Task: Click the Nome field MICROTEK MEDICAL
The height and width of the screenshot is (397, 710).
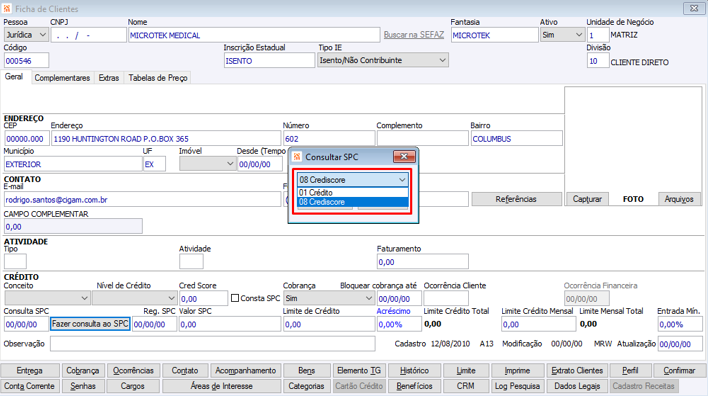Action: tap(254, 35)
